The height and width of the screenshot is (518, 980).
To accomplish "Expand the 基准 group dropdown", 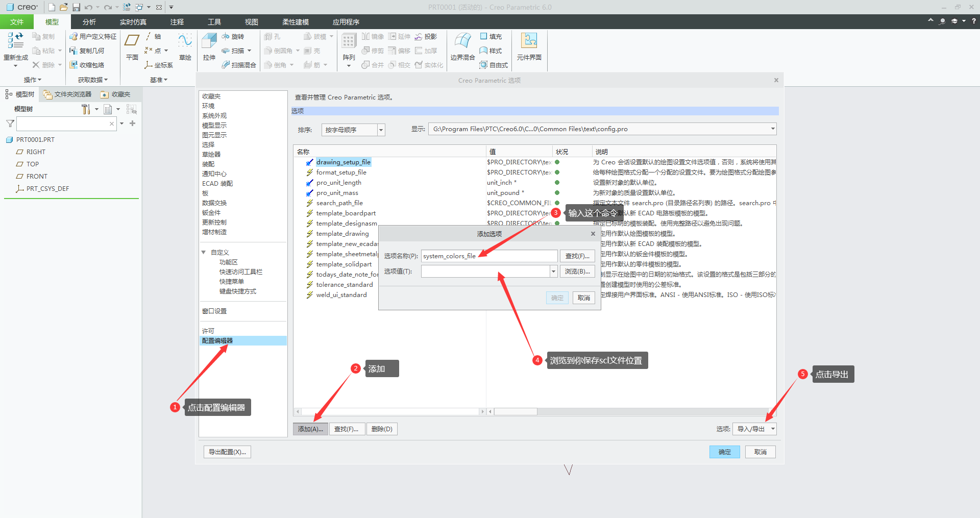I will [159, 80].
